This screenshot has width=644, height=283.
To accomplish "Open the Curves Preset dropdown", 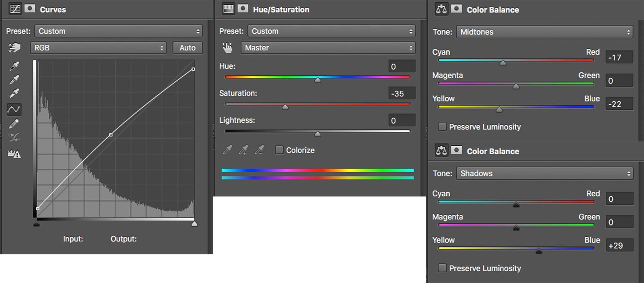I will click(118, 31).
